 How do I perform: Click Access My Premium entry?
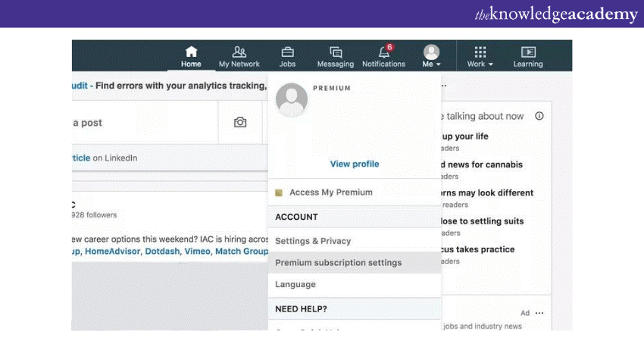pyautogui.click(x=330, y=192)
